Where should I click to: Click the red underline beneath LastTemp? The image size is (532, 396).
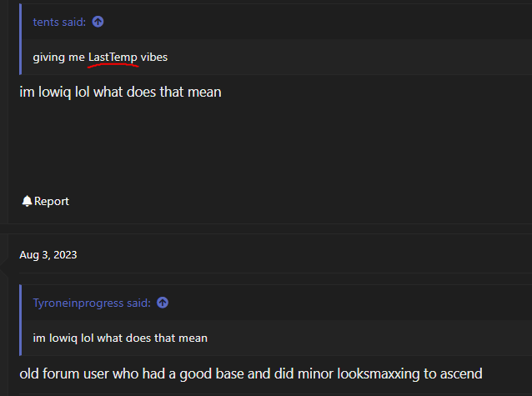pyautogui.click(x=113, y=65)
